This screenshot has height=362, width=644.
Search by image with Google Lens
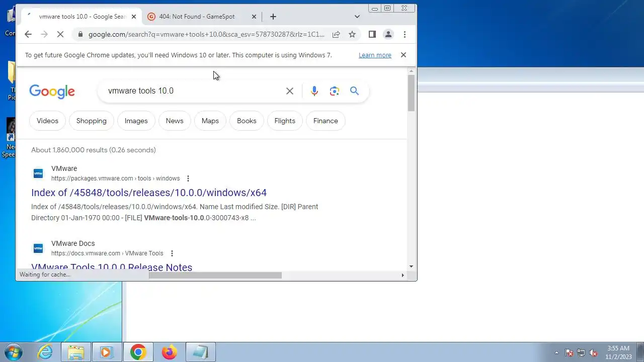[335, 91]
